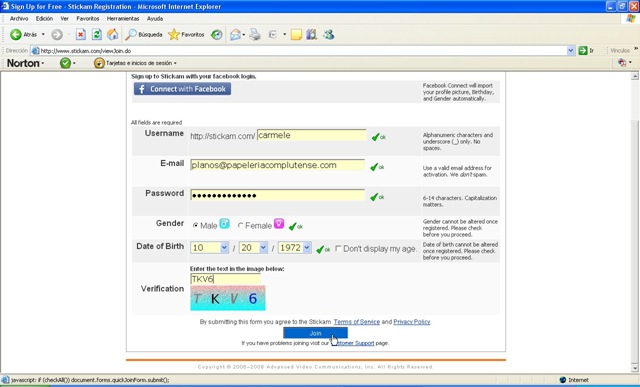
Task: Open the Edición menu
Action: (x=44, y=18)
